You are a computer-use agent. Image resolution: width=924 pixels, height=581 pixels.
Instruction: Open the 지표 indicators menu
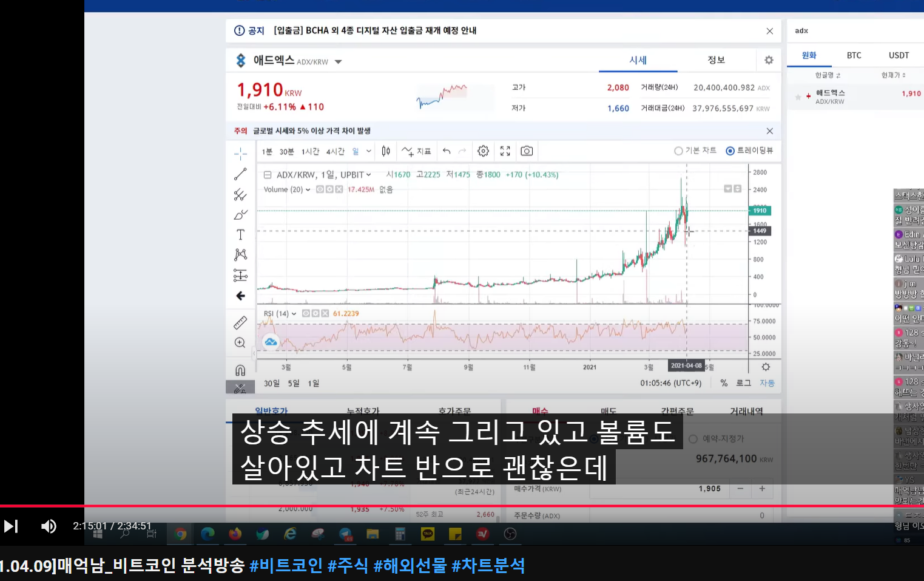[x=417, y=151]
